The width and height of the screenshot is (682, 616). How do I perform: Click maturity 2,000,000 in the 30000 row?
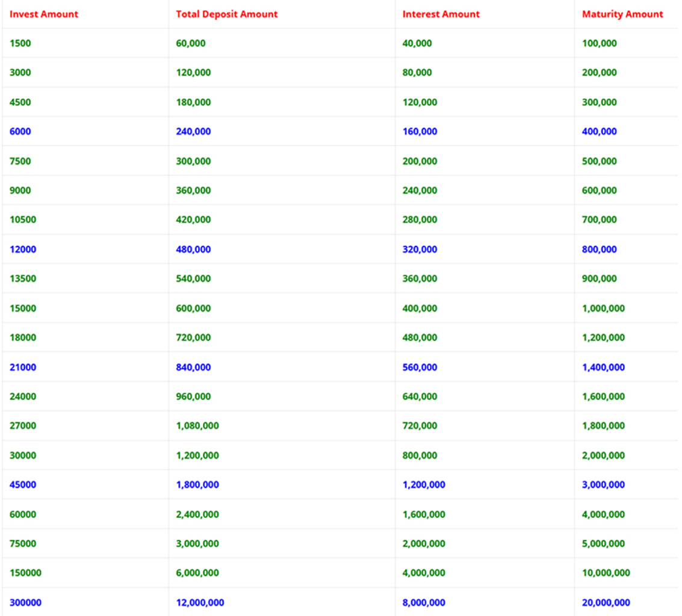[x=603, y=455]
